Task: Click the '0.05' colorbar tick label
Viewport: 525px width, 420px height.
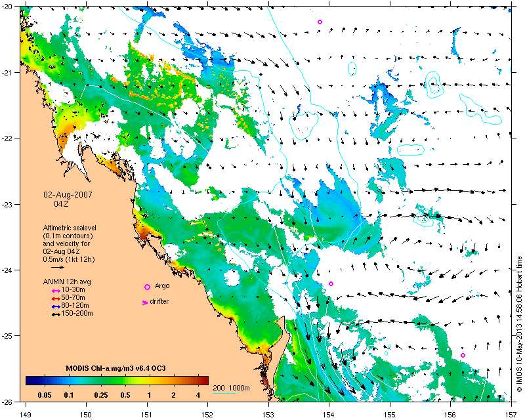Action: [x=45, y=395]
